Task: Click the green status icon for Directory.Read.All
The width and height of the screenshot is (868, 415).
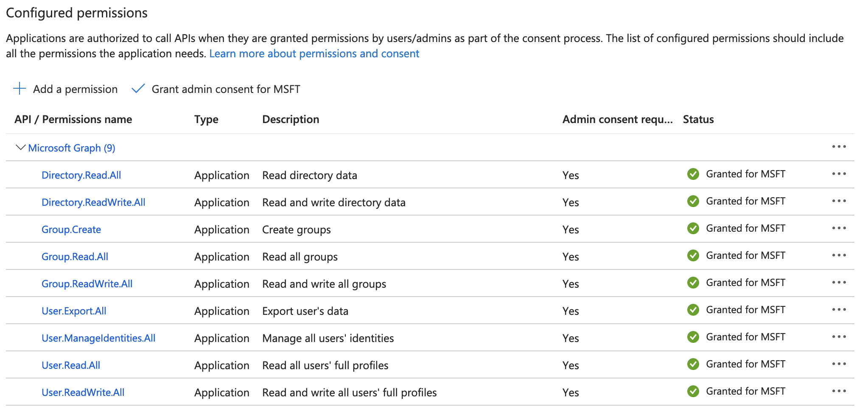Action: coord(693,174)
